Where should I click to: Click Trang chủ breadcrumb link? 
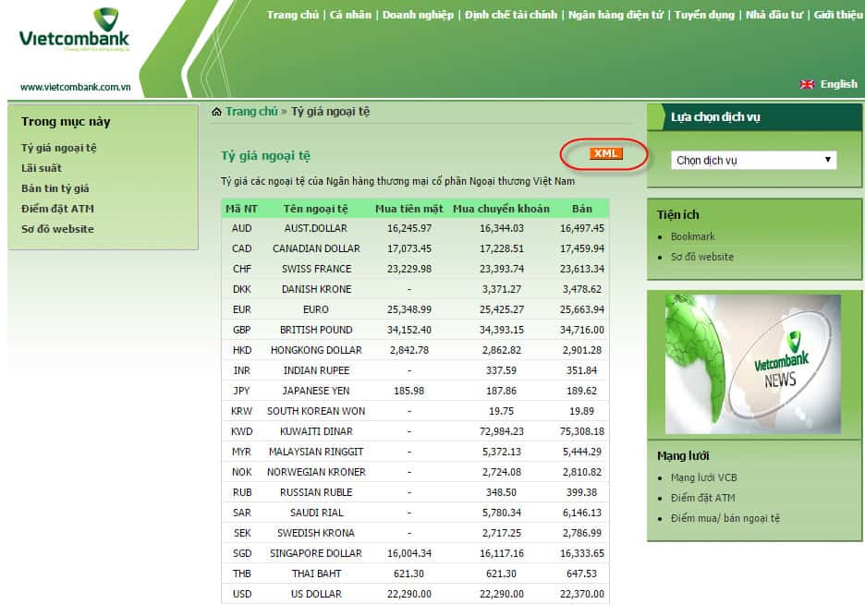(251, 112)
